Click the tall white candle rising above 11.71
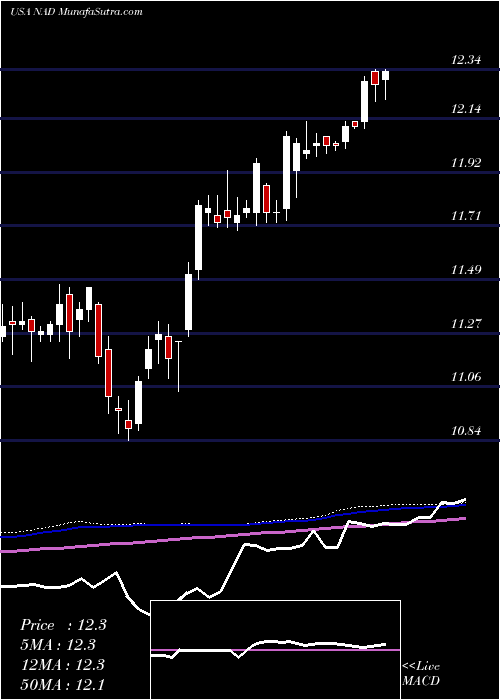The image size is (500, 700). pyautogui.click(x=198, y=238)
